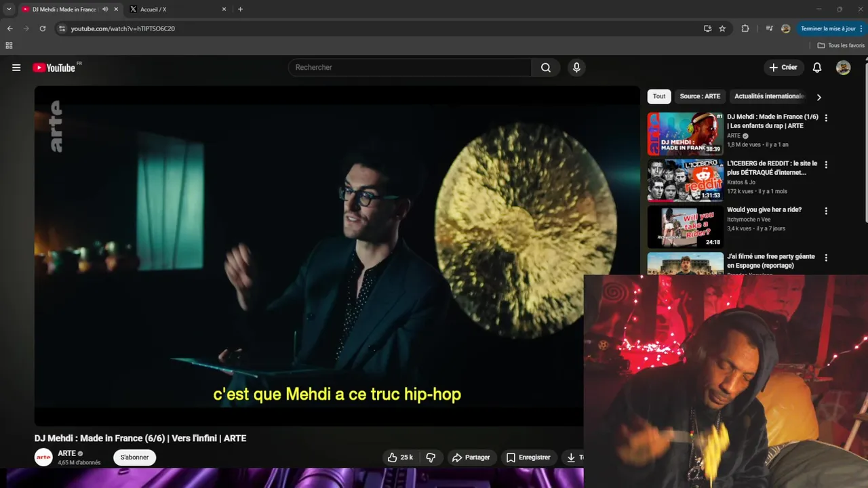Screen dimensions: 868x488
Task: Click the Partager button
Action: click(x=471, y=457)
